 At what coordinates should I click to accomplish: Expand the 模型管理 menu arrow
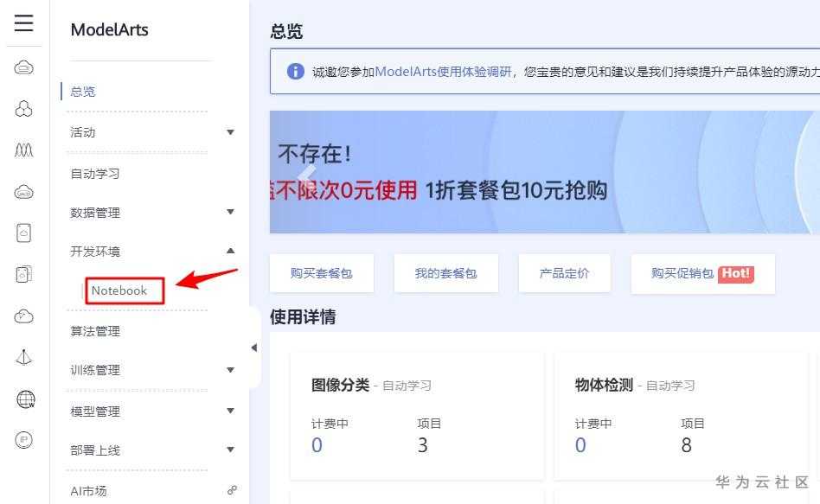click(x=230, y=411)
